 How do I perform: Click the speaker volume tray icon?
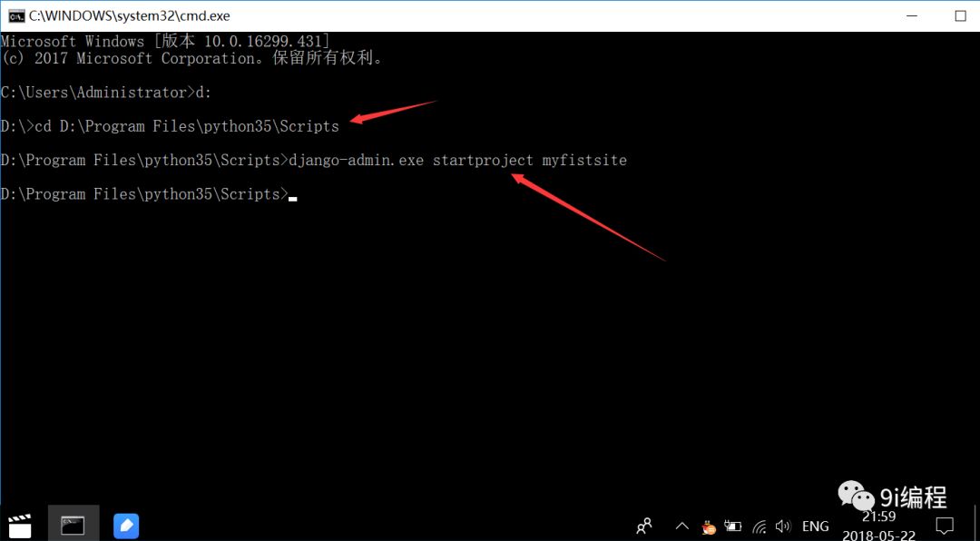[x=783, y=526]
